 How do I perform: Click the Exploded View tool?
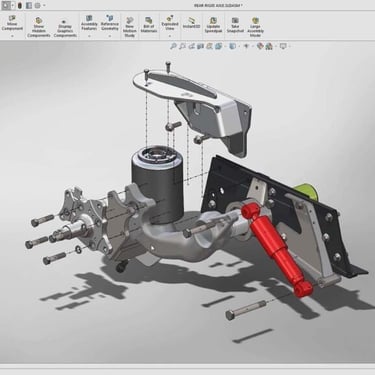(170, 23)
